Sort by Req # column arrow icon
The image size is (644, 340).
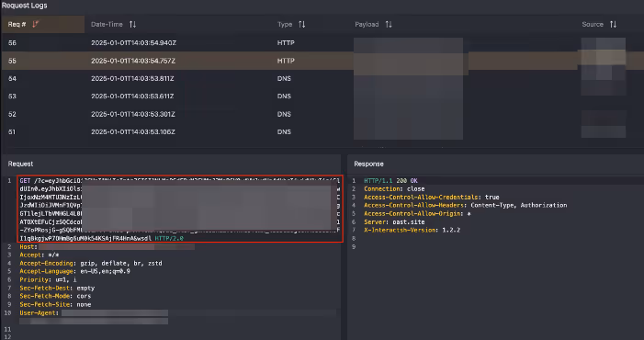pos(35,24)
